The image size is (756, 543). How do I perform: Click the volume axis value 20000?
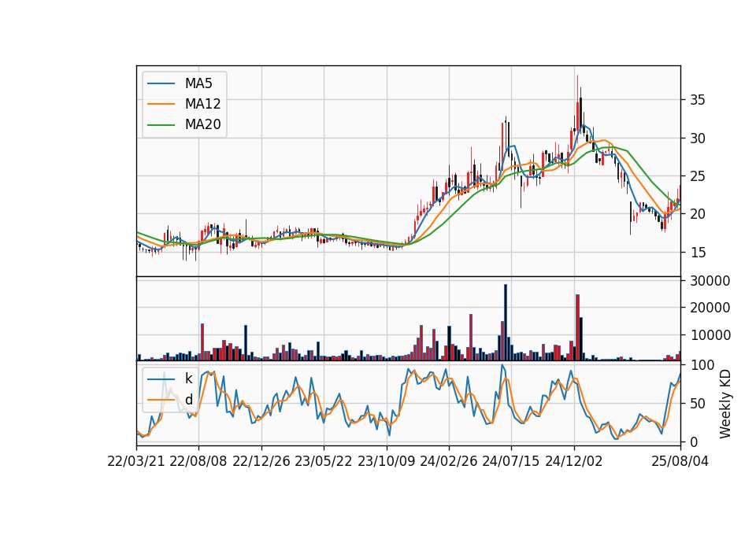point(710,308)
